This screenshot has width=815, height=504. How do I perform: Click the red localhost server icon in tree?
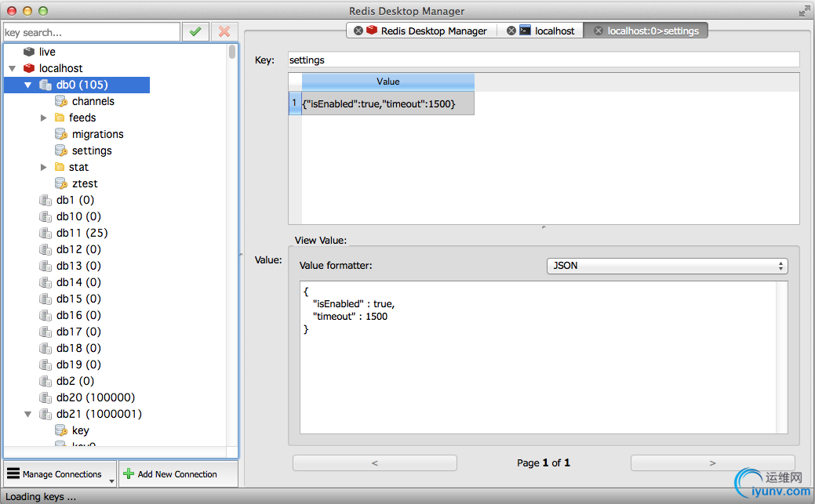click(29, 68)
